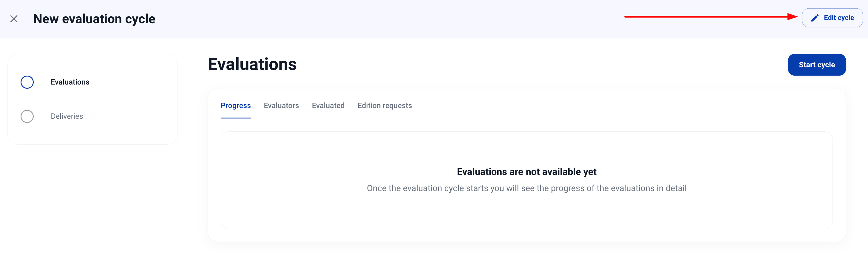Go to the Deliveries step label
The image size is (868, 256).
click(x=67, y=116)
